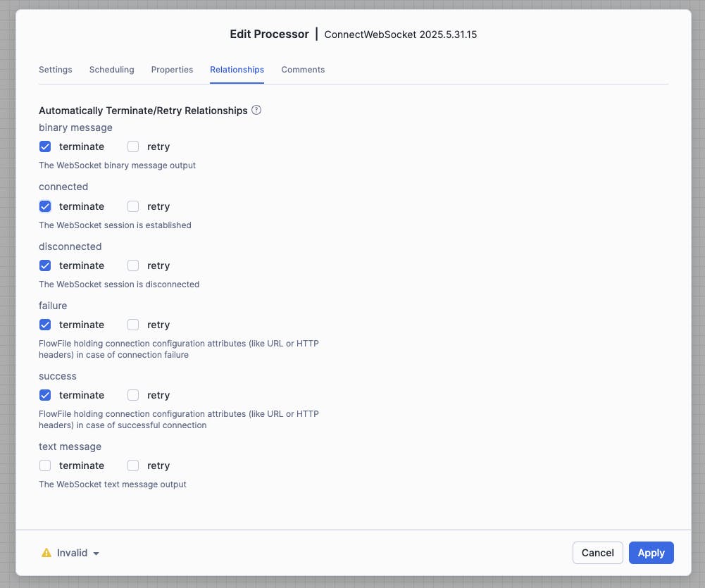Enable retry for success relationship
The height and width of the screenshot is (588, 705).
133,395
